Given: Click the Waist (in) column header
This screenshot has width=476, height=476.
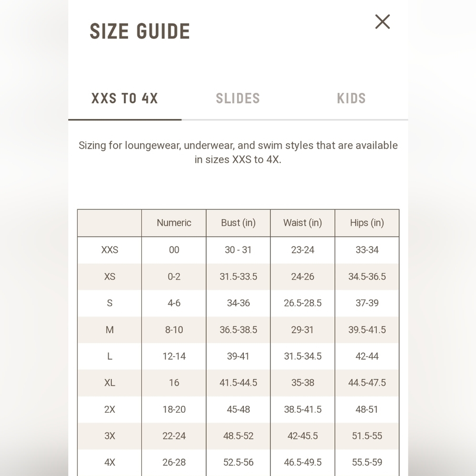Looking at the screenshot, I should [x=303, y=223].
